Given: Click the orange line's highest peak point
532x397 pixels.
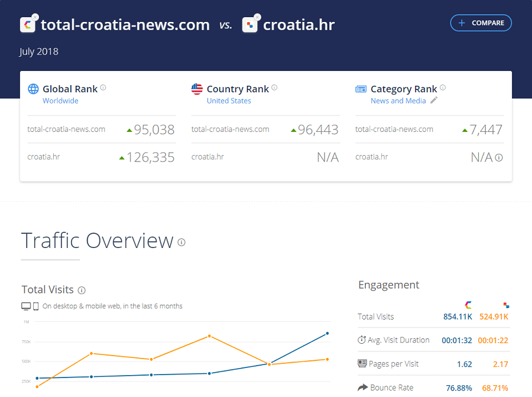Looking at the screenshot, I should coord(209,336).
